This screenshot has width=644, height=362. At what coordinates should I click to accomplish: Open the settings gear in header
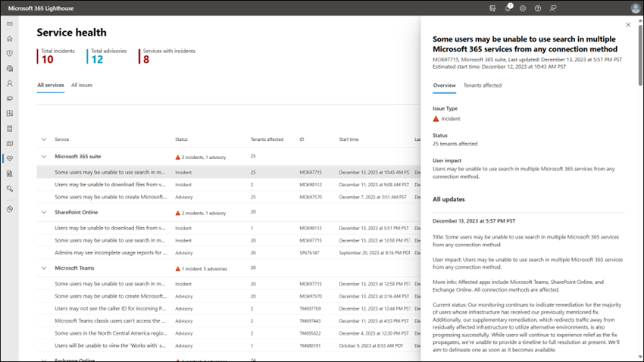[x=523, y=8]
